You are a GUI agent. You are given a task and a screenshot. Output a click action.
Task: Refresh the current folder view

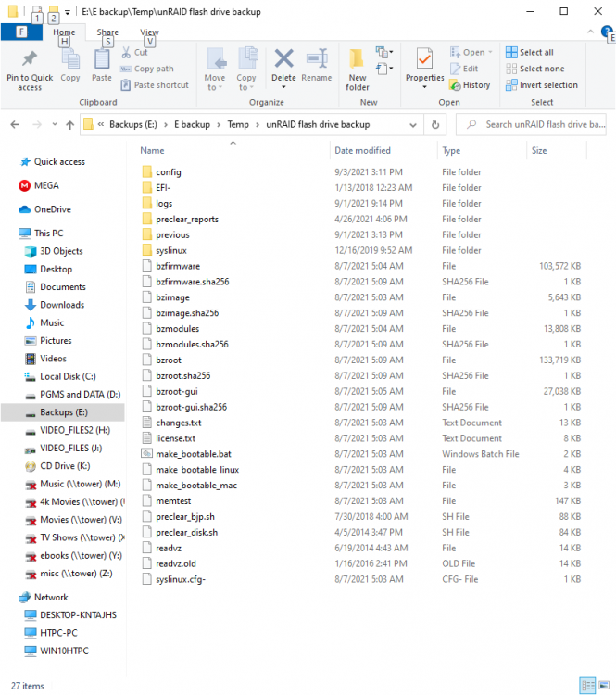(435, 124)
